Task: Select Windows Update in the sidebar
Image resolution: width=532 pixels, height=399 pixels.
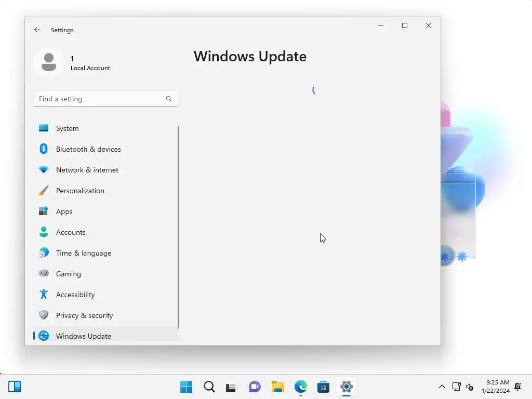Action: click(x=106, y=336)
